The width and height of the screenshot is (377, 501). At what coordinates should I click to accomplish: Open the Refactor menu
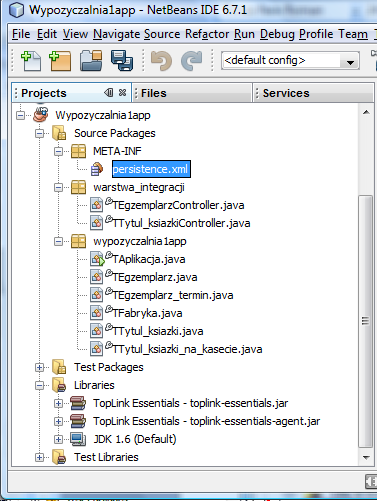(207, 34)
